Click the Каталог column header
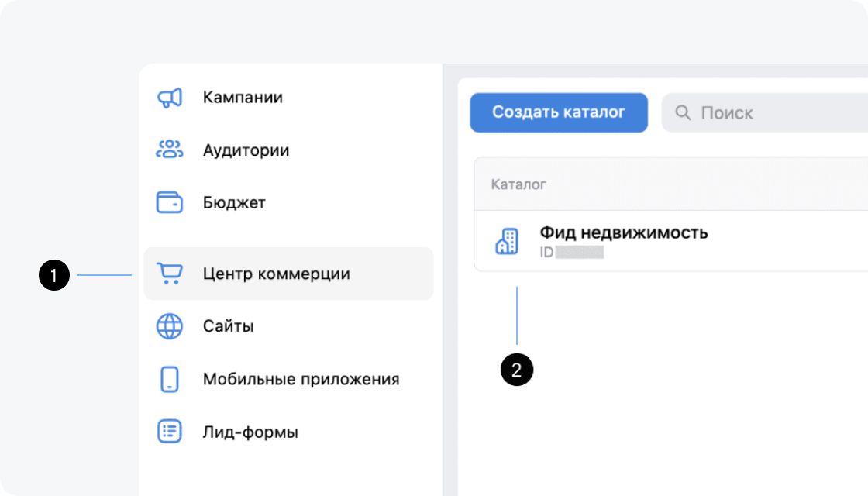868x496 pixels. click(518, 184)
